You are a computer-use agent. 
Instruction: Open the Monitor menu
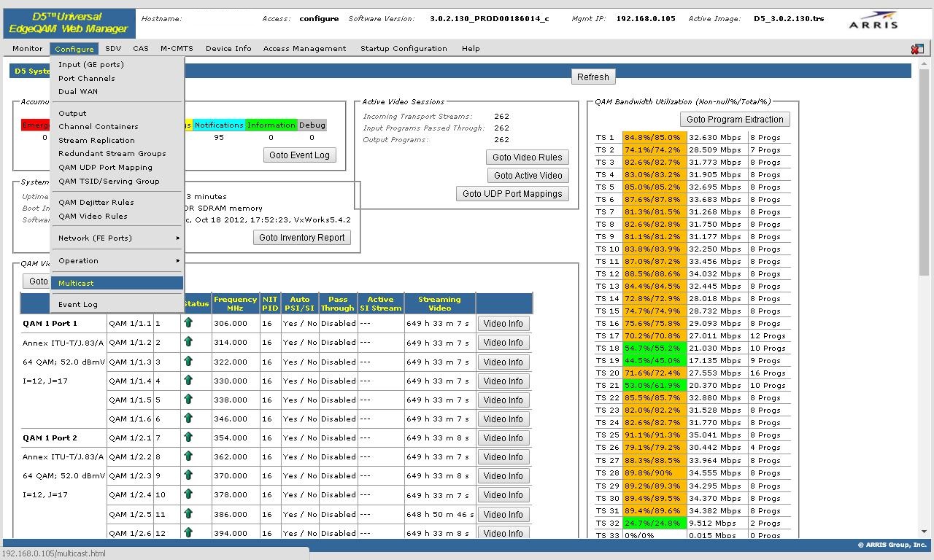pos(27,49)
